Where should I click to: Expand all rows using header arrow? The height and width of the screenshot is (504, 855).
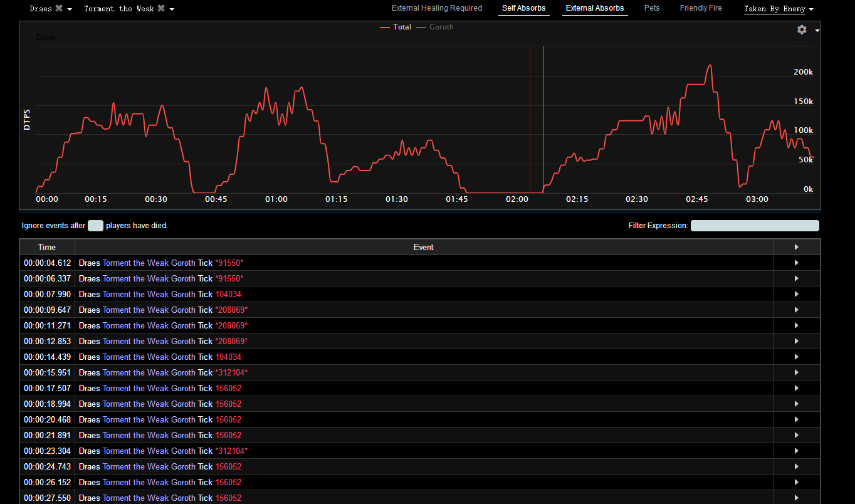797,247
